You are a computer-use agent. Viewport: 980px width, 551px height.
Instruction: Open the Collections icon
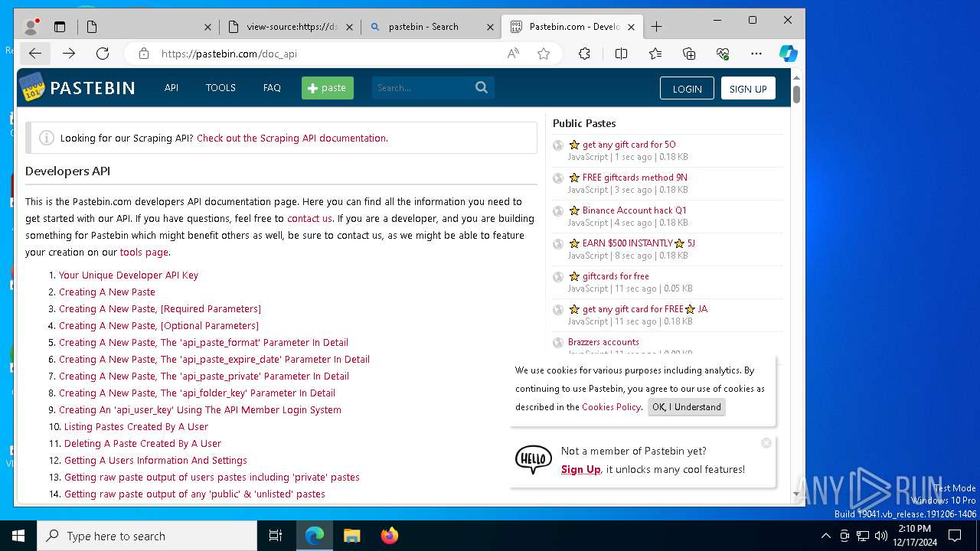(689, 54)
